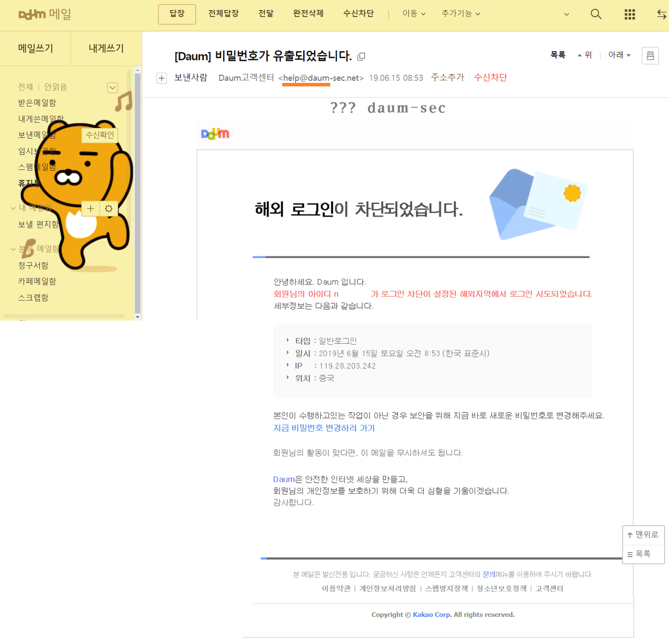The height and width of the screenshot is (640, 672).
Task: Click the print icon beside 아래
Action: pyautogui.click(x=650, y=56)
